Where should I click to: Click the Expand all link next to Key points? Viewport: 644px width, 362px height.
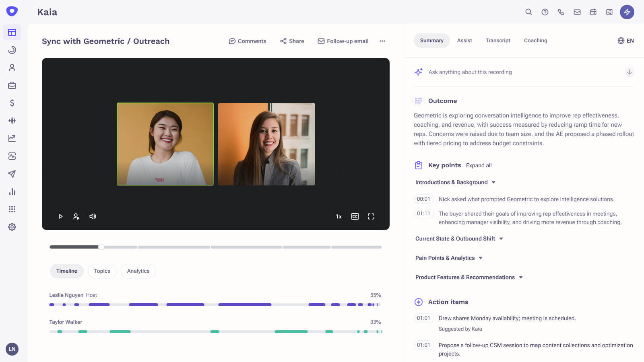pos(479,165)
